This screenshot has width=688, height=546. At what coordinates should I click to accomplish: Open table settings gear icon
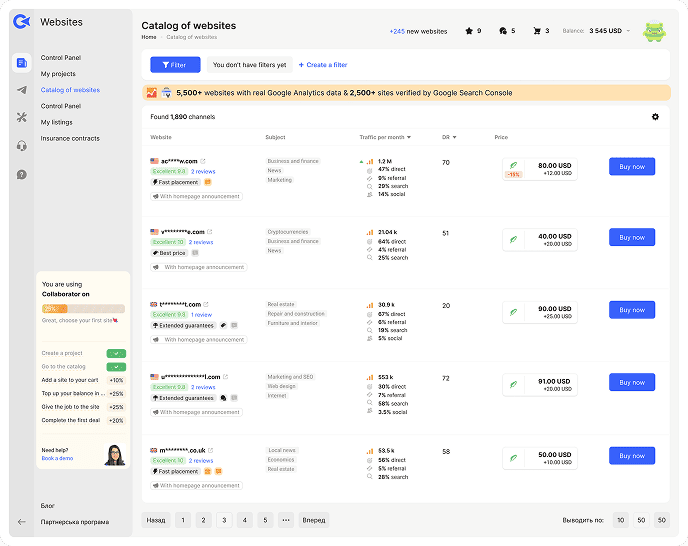655,117
